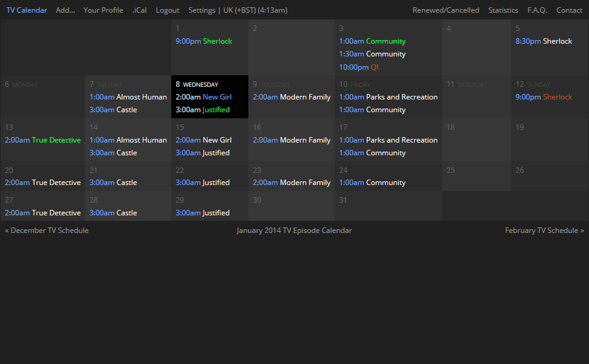Go to the Contact page
The image size is (589, 364).
point(569,10)
